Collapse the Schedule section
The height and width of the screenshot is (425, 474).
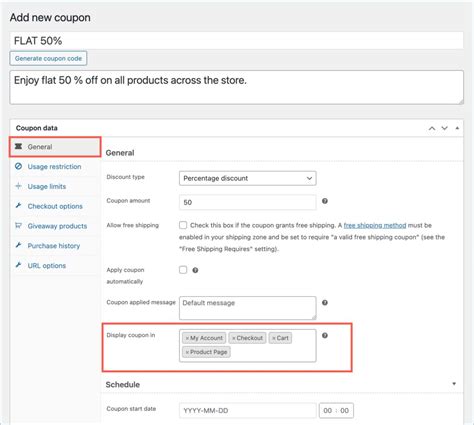[454, 384]
